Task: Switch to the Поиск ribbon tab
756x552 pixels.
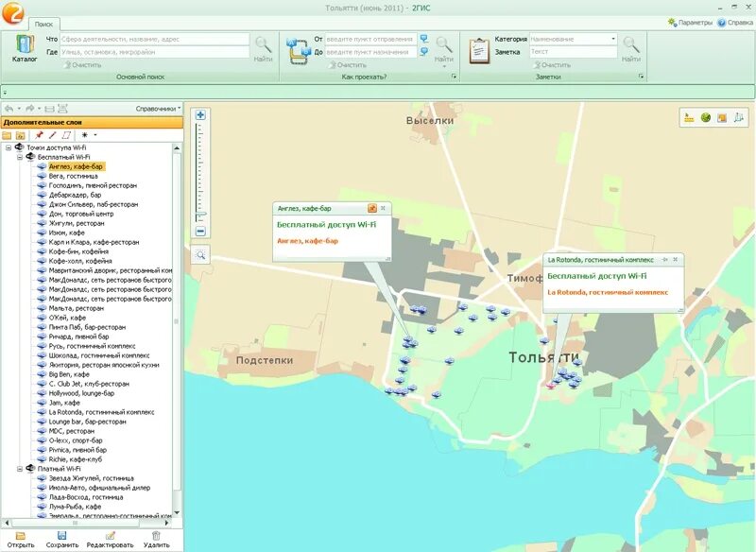Action: [x=43, y=24]
